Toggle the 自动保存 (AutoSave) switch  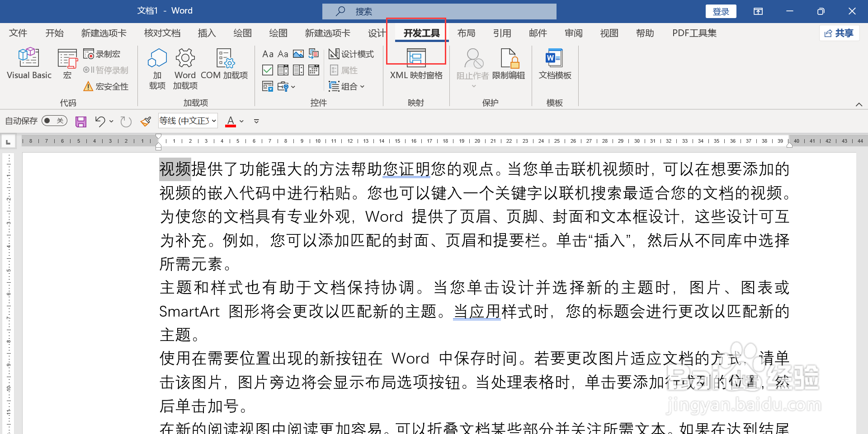pos(54,121)
